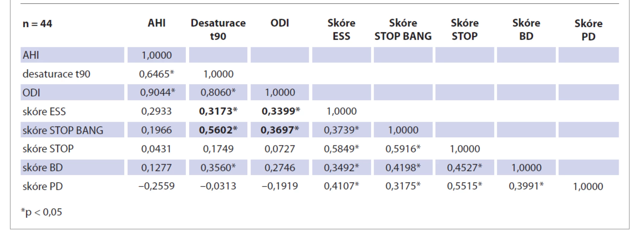The height and width of the screenshot is (241, 644).
Task: Click the 'skóre BD' row label
Action: 43,167
